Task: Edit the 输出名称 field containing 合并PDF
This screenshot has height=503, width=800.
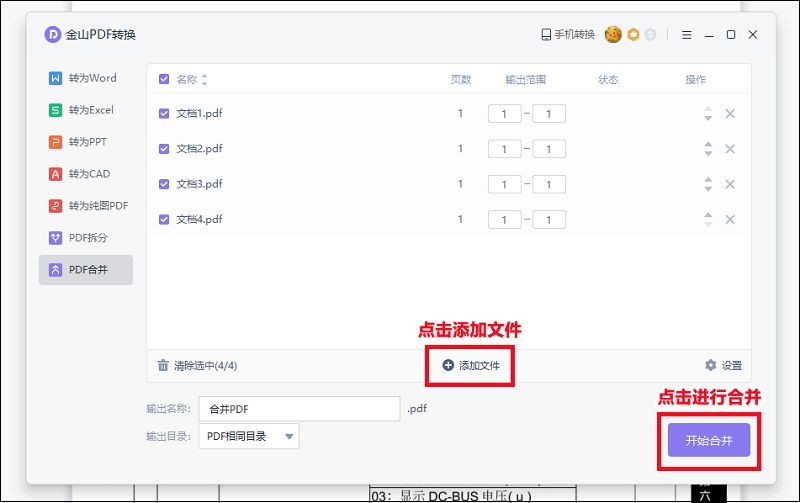Action: 299,409
